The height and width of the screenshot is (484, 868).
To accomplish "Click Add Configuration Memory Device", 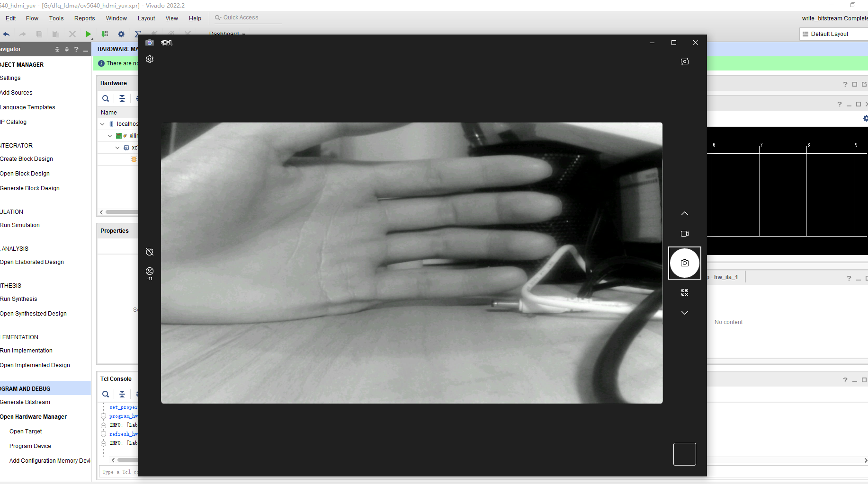I will [x=50, y=461].
